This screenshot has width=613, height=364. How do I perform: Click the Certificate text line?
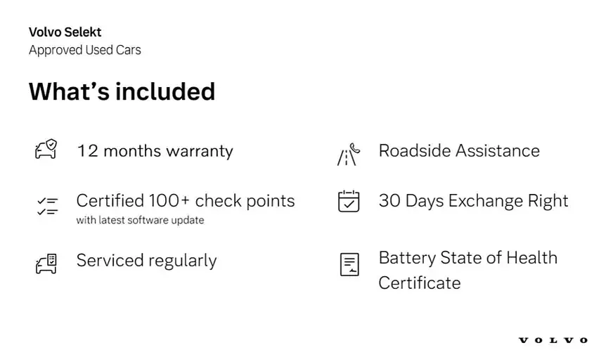pyautogui.click(x=420, y=283)
